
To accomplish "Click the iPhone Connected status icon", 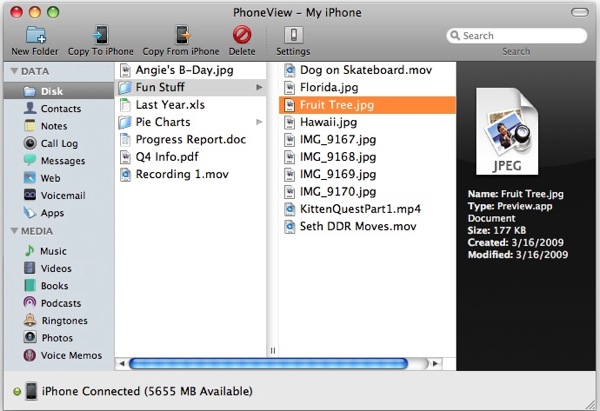I will (x=31, y=391).
